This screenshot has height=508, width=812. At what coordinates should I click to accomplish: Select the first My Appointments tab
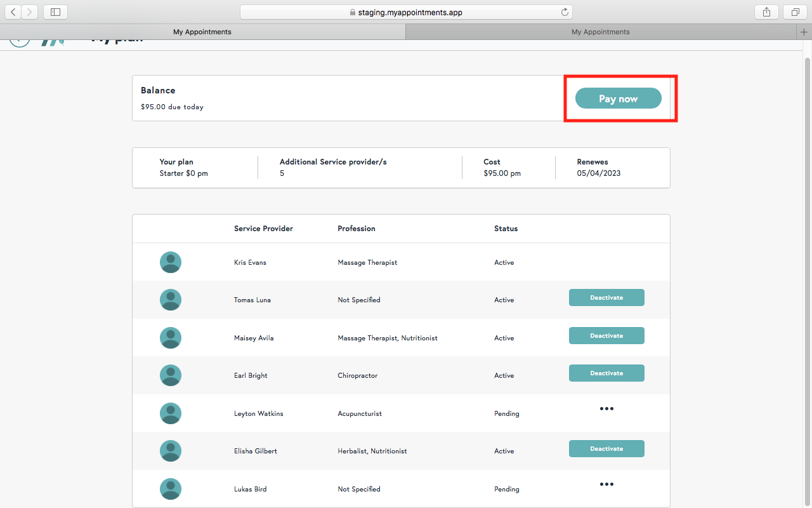[x=202, y=32]
